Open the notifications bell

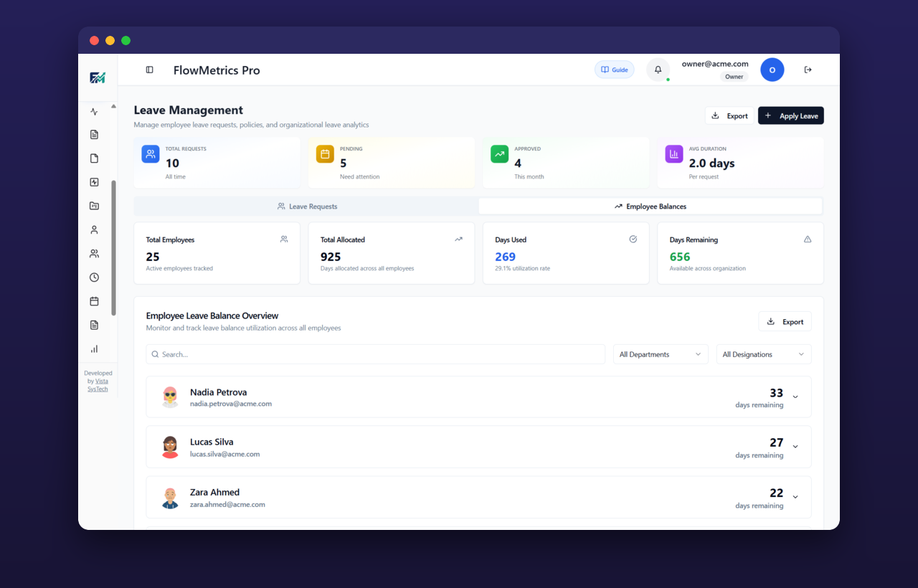pyautogui.click(x=658, y=70)
